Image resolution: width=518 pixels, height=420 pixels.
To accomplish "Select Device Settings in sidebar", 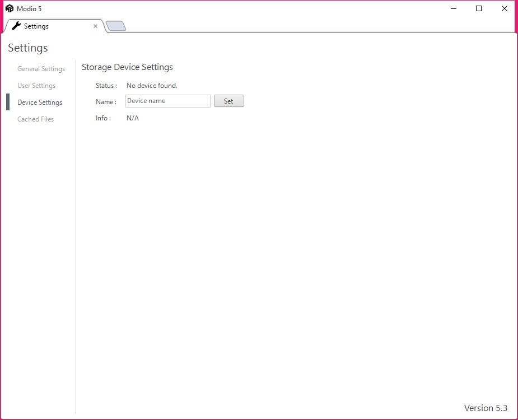I will pos(40,102).
